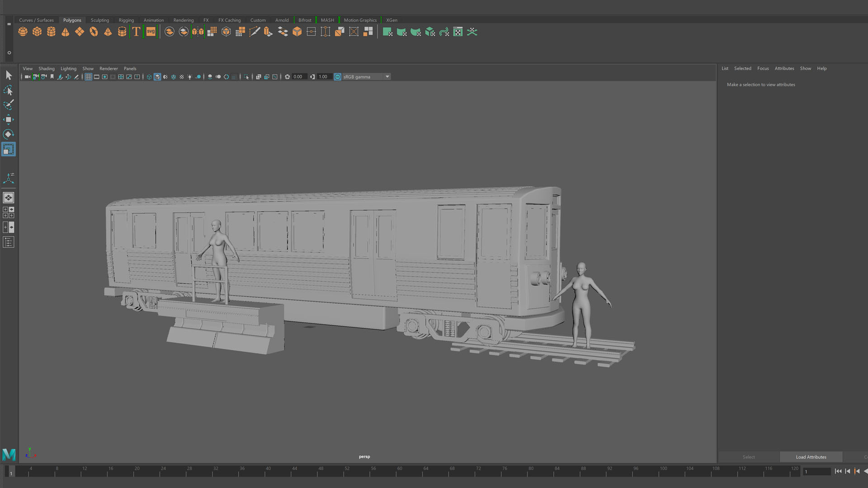Open the Shading menu in the viewport
Viewport: 868px width, 488px height.
tap(46, 68)
